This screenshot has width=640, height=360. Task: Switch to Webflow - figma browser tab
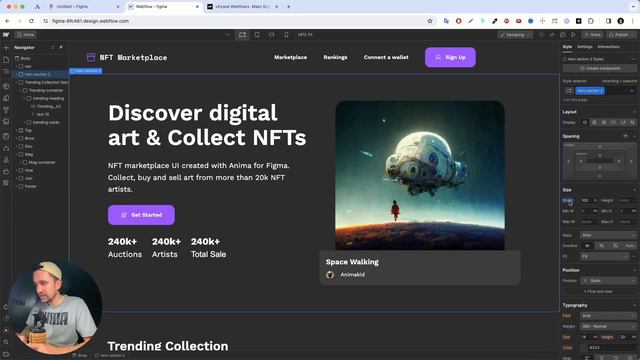[x=163, y=7]
